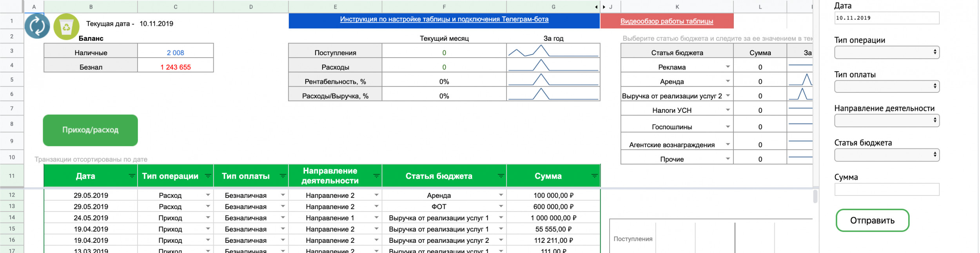Viewport: 980px width, 253px height.
Task: Click the Расходы yearly sparkline chart
Action: (x=553, y=65)
